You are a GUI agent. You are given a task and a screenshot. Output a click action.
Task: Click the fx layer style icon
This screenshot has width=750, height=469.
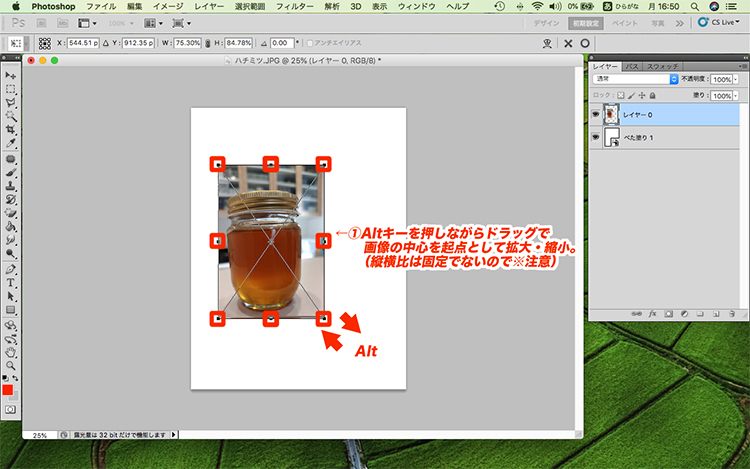coord(652,314)
